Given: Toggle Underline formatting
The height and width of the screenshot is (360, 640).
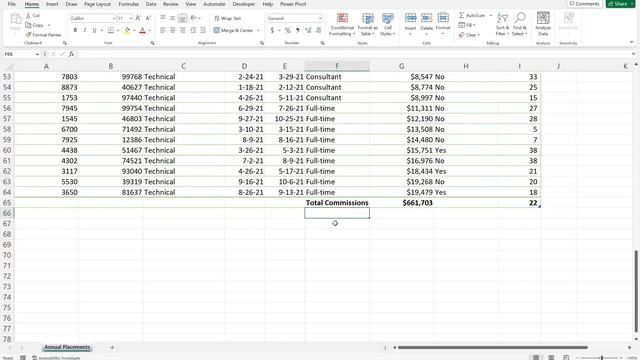Looking at the screenshot, I should [x=94, y=31].
